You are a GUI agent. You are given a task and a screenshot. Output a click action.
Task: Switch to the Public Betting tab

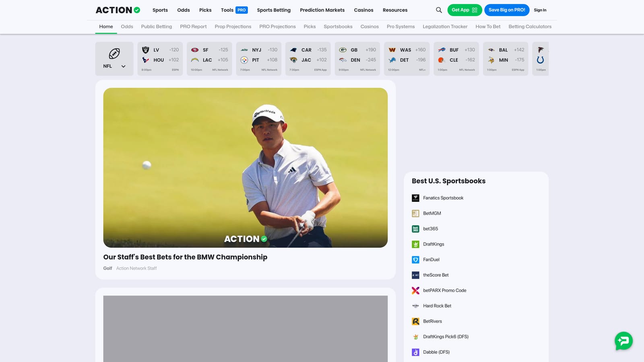click(x=157, y=27)
